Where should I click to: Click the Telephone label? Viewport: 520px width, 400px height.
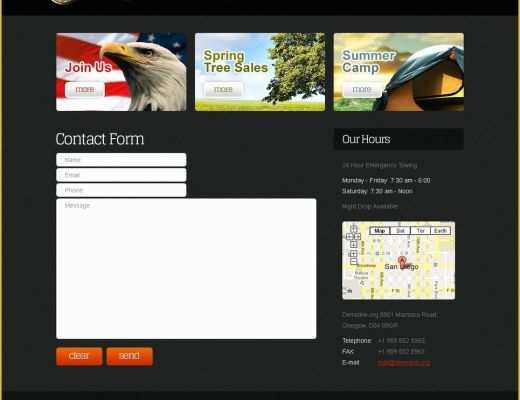tap(357, 340)
